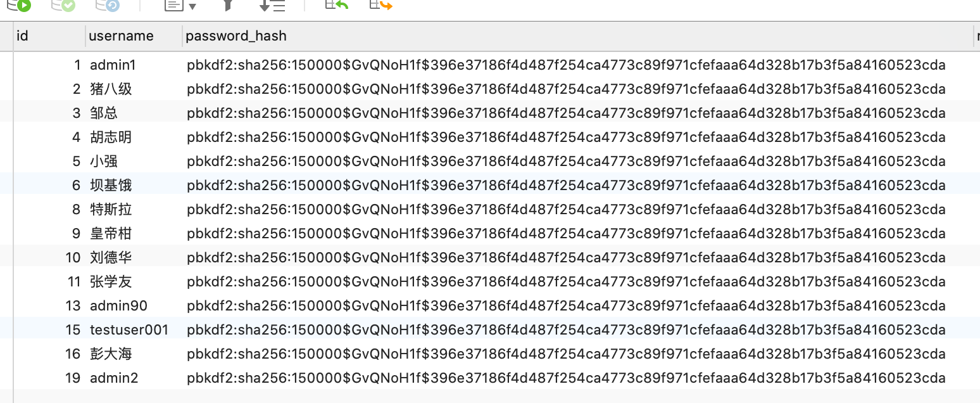Click the password_hash cell in 小强's row
Screen dimensions: 980x403
[578, 161]
